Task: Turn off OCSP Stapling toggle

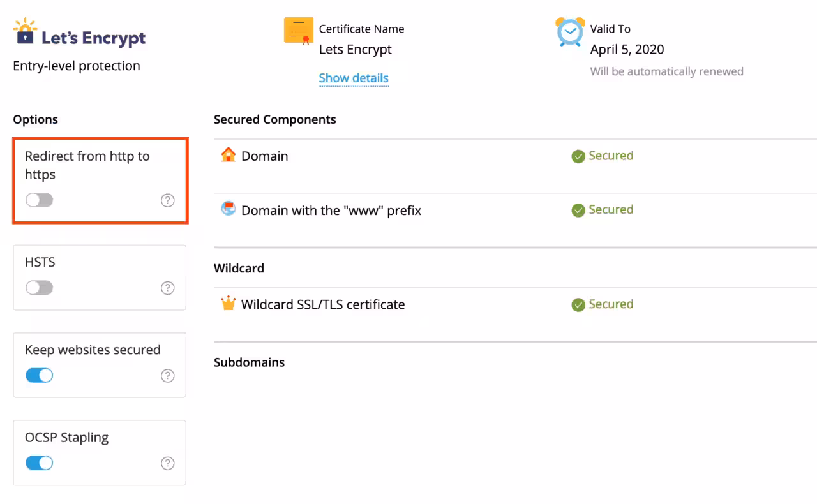Action: 39,463
